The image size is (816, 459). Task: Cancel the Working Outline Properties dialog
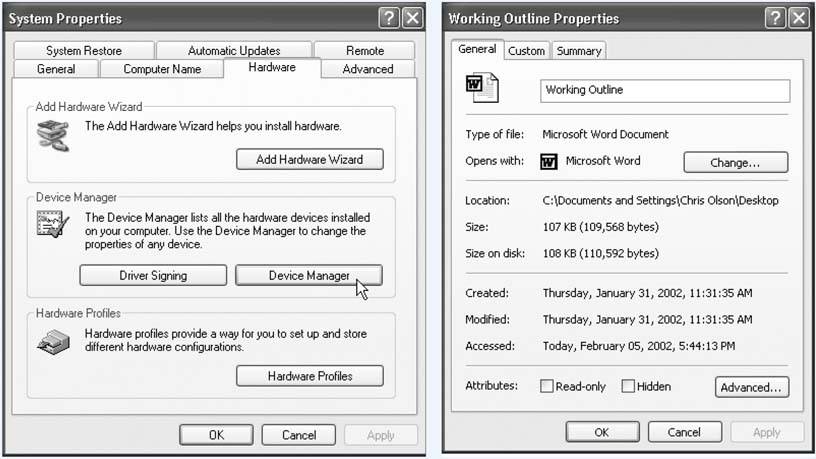684,432
